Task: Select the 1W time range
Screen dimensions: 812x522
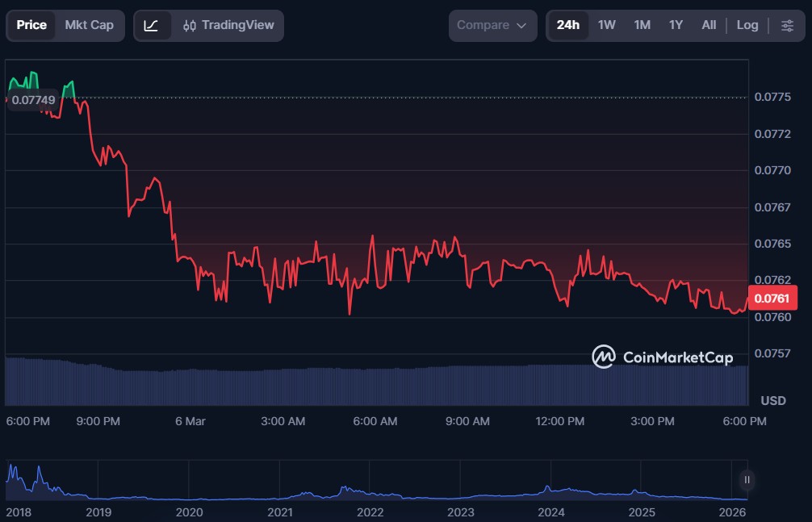Action: tap(606, 25)
